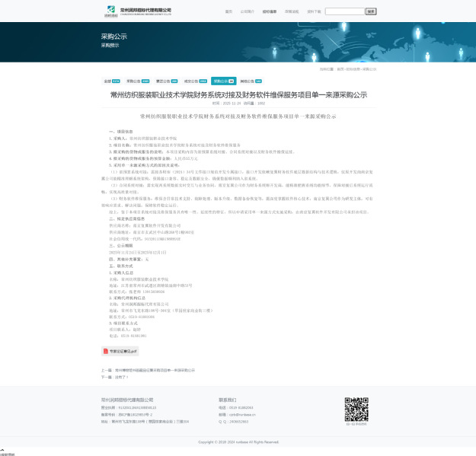The height and width of the screenshot is (456, 476).
Task: Open the 资料下载 menu item
Action: tap(314, 12)
